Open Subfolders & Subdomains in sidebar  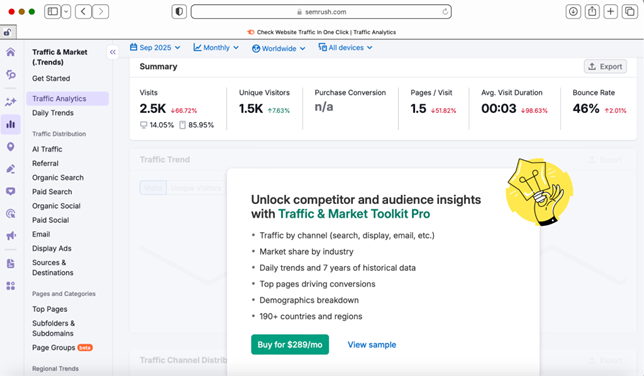click(x=53, y=328)
